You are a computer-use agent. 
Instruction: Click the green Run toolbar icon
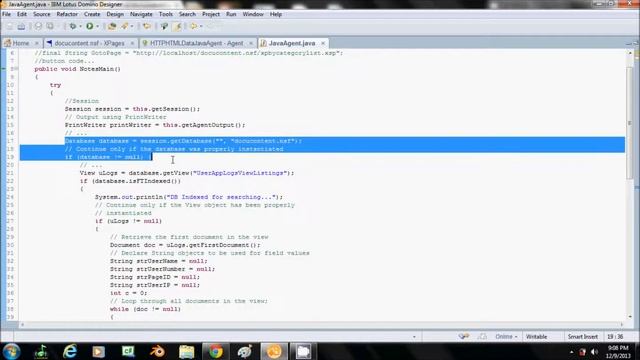point(89,27)
